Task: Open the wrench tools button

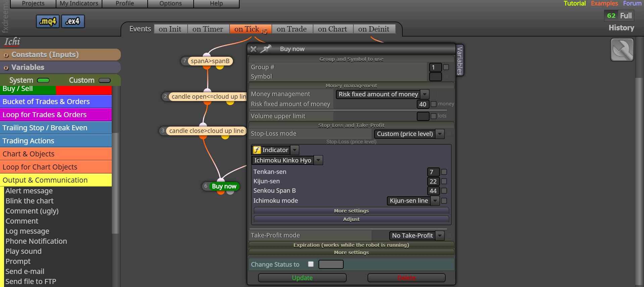Action: (x=622, y=50)
